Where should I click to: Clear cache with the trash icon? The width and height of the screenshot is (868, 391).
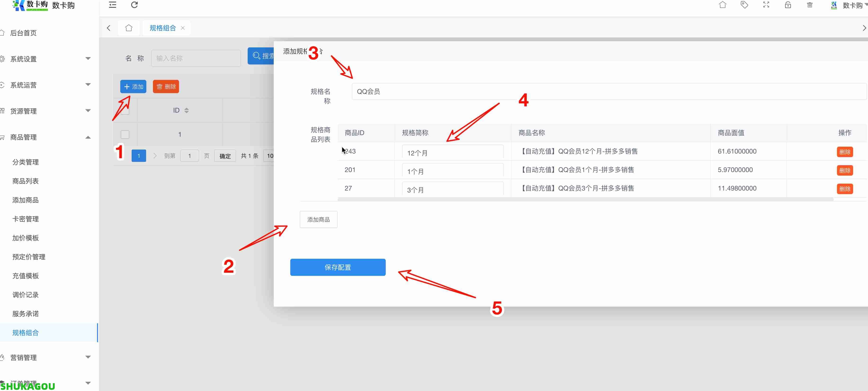tap(810, 5)
